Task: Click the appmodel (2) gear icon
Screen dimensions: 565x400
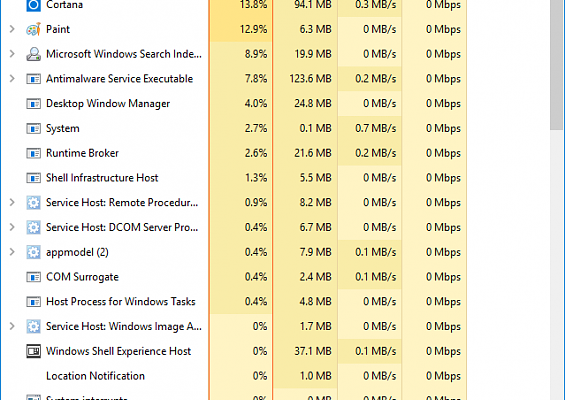Action: click(x=34, y=252)
